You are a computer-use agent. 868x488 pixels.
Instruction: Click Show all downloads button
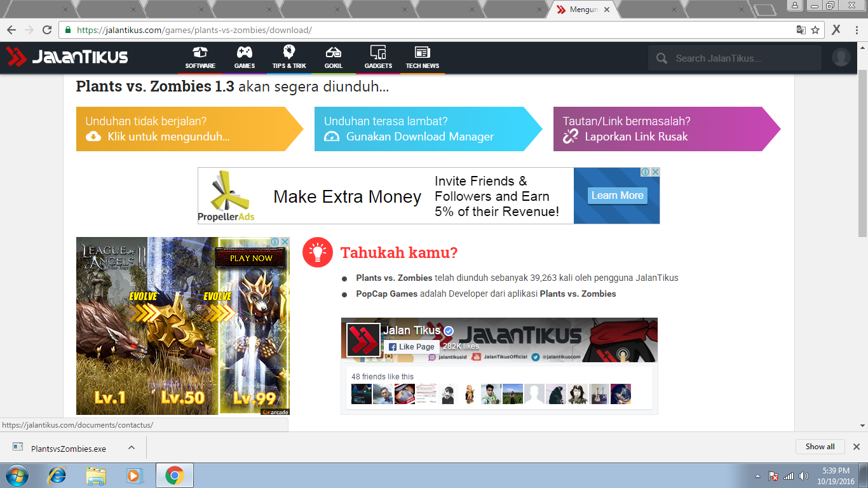[820, 447]
